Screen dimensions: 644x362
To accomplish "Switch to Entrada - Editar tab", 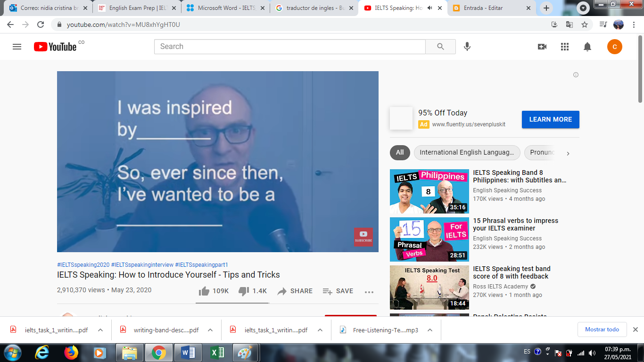I will pos(491,8).
